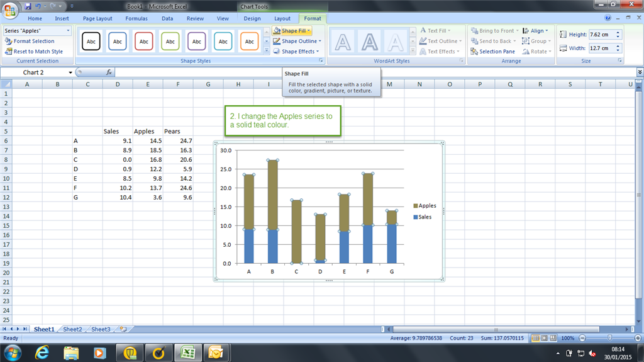644x362 pixels.
Task: Click Format Selection
Action: 30,41
